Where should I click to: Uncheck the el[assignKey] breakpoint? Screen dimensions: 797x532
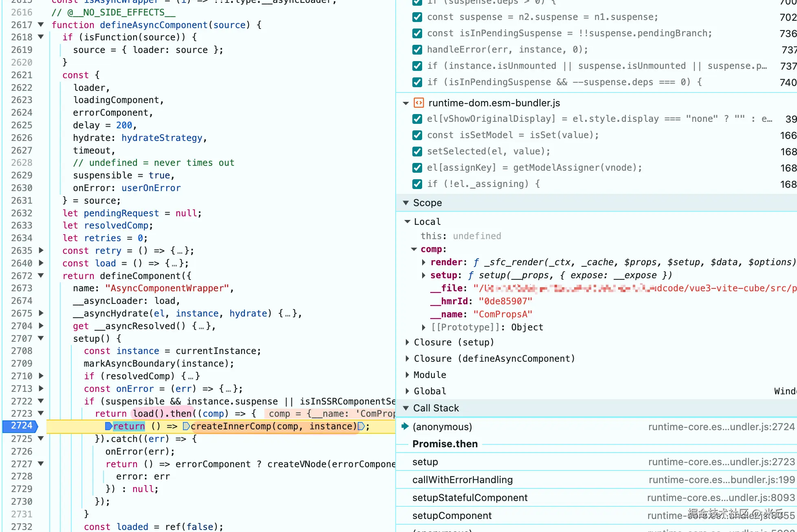(417, 168)
